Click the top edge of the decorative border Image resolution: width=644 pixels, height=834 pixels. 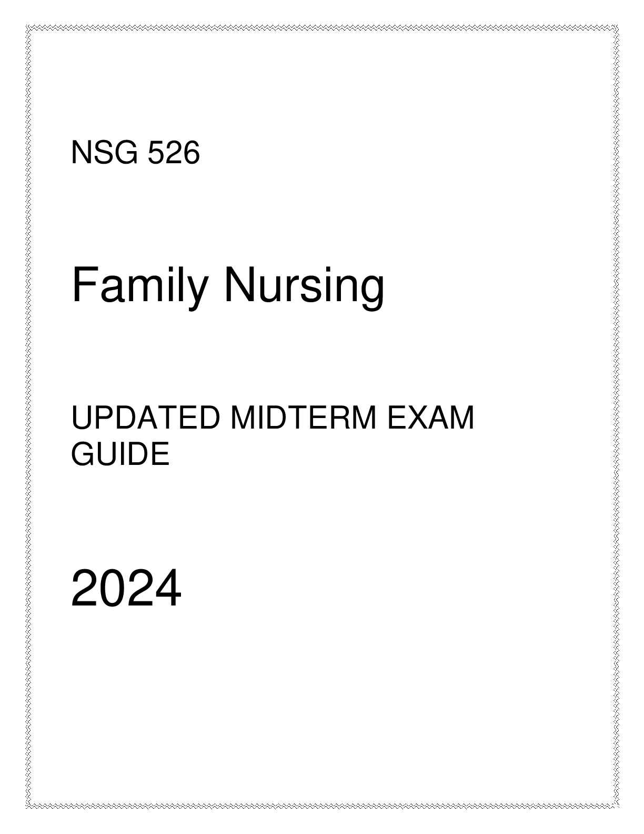(x=322, y=26)
